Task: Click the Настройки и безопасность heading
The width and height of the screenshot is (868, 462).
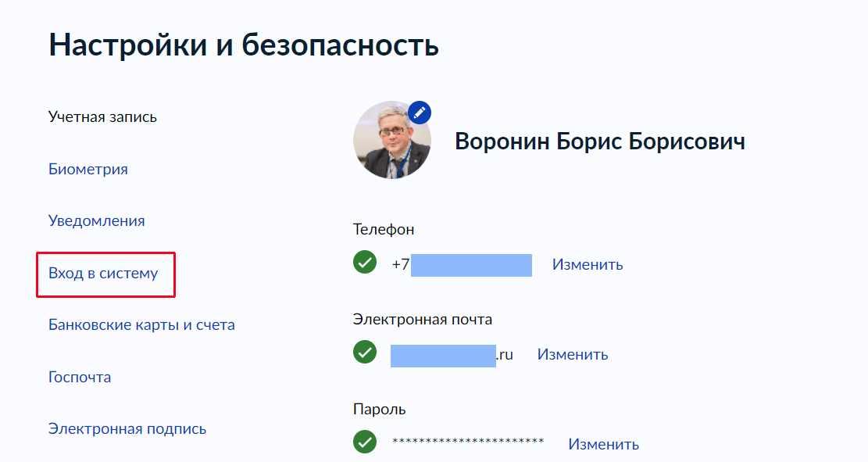Action: pos(244,45)
